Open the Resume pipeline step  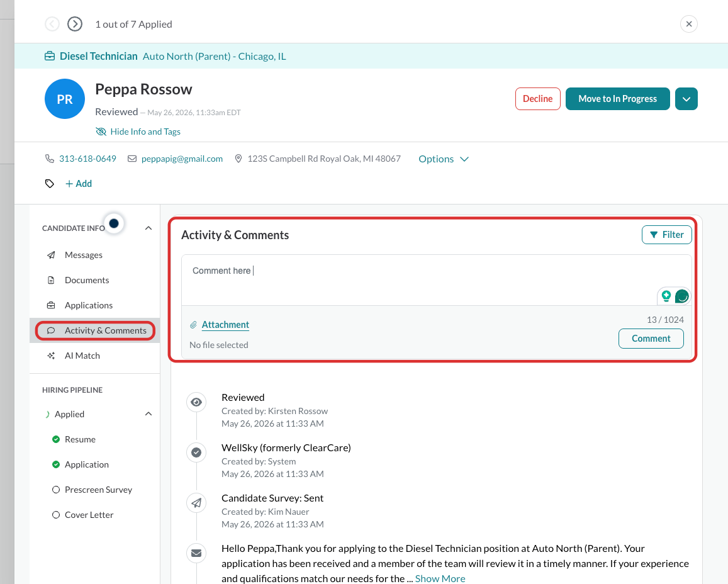(x=80, y=439)
